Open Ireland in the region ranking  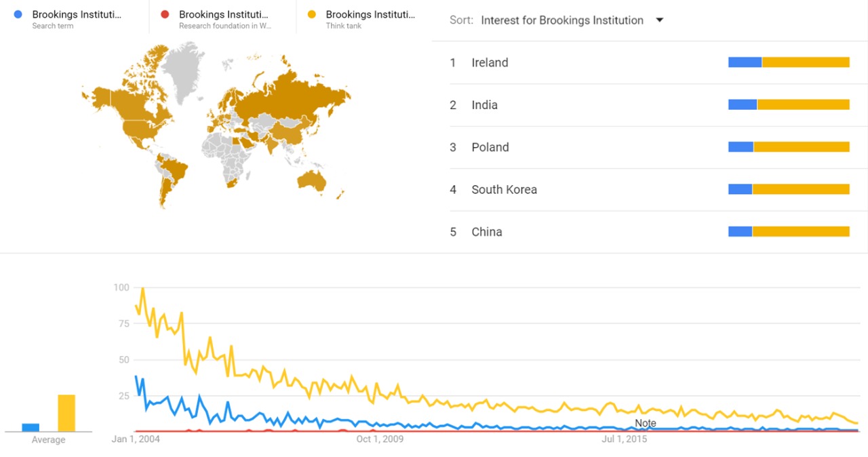[x=490, y=62]
